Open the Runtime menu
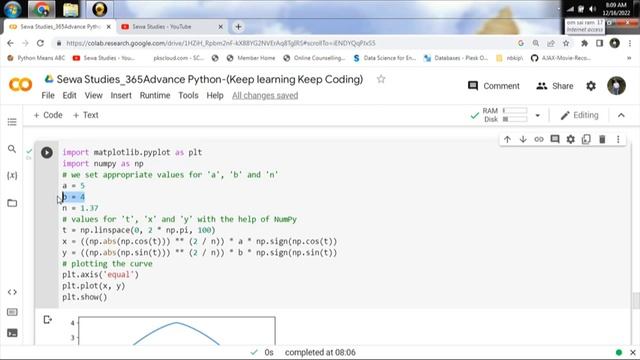The height and width of the screenshot is (360, 640). (x=155, y=96)
